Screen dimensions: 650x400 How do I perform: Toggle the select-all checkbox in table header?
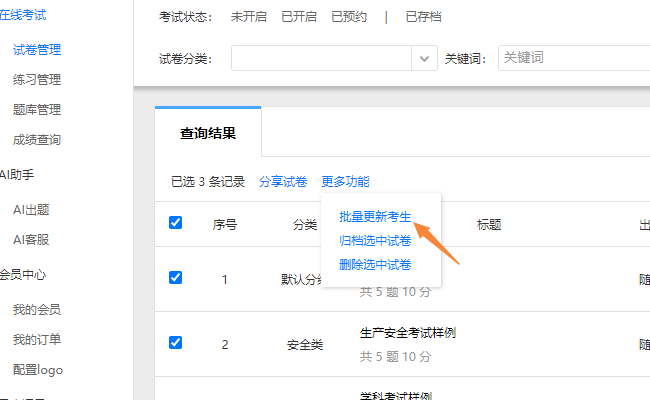(x=175, y=223)
